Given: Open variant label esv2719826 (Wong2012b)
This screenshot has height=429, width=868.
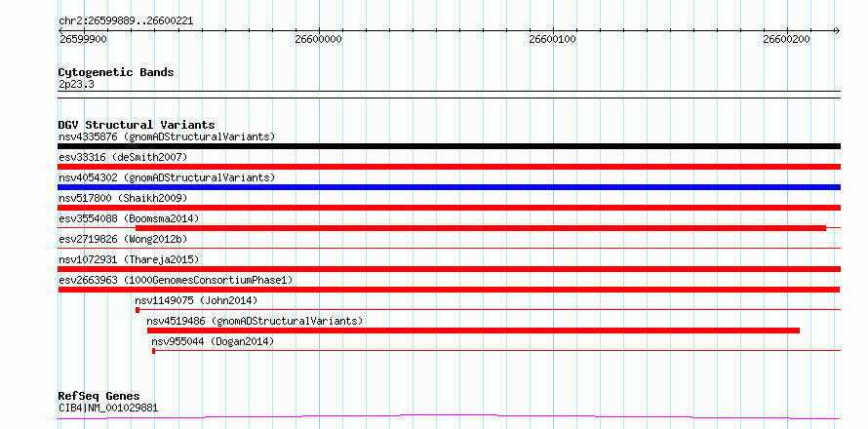Looking at the screenshot, I should click(123, 239).
